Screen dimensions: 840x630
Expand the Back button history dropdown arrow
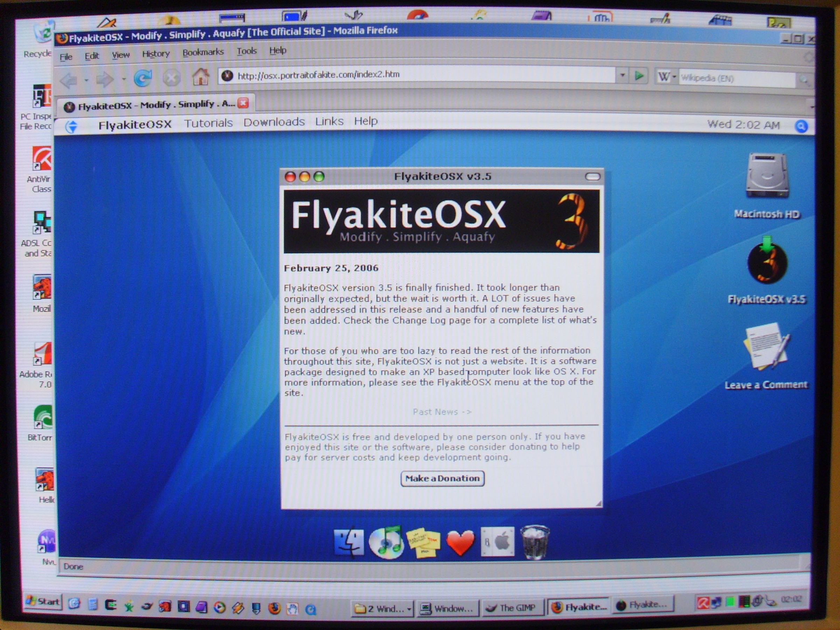[x=86, y=80]
